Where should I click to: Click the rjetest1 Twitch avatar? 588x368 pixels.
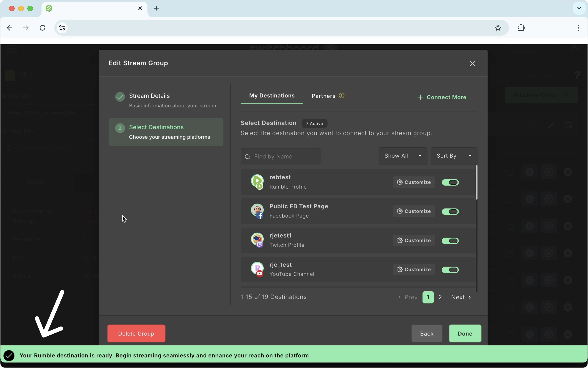coord(257,240)
